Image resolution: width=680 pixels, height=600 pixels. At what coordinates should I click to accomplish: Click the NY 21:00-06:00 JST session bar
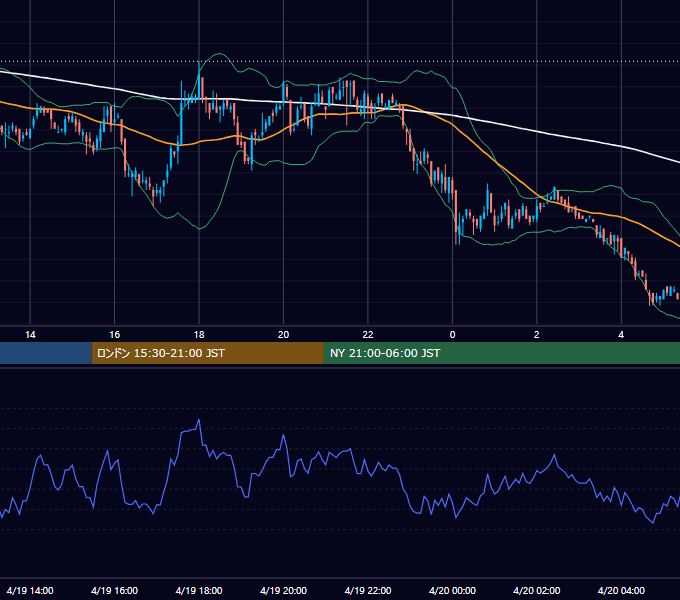(x=502, y=353)
